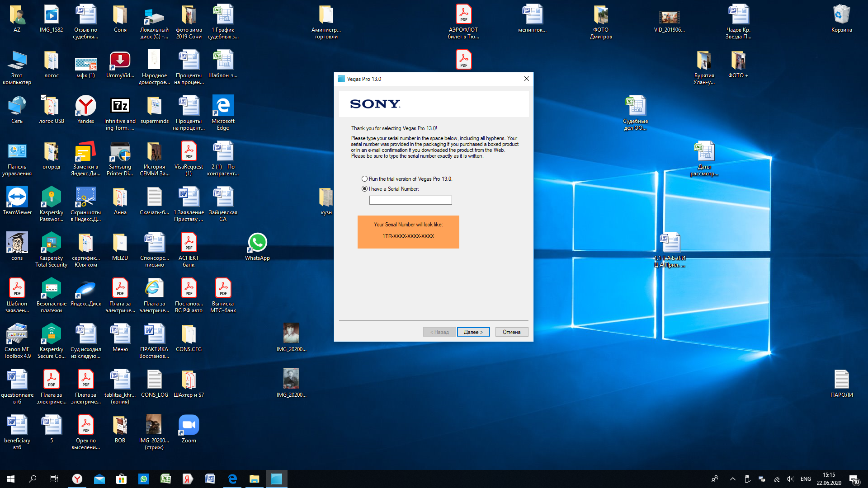
Task: Open the BOB archive icon
Action: point(120,429)
